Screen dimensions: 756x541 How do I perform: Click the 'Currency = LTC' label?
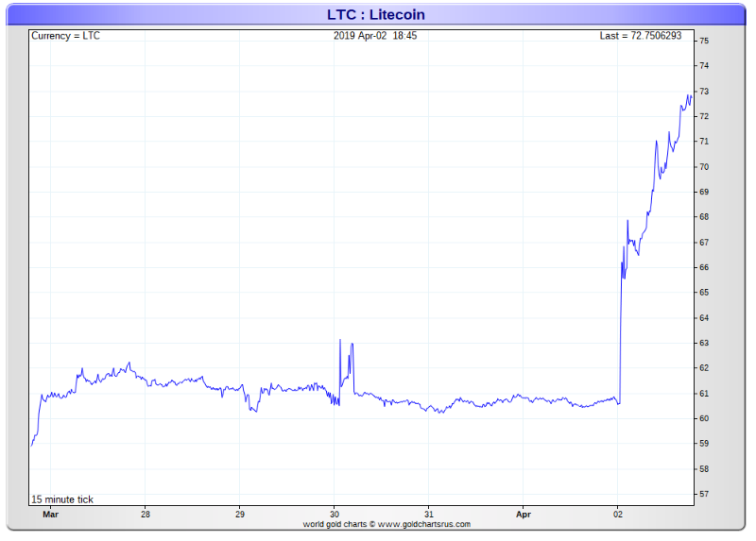[66, 36]
